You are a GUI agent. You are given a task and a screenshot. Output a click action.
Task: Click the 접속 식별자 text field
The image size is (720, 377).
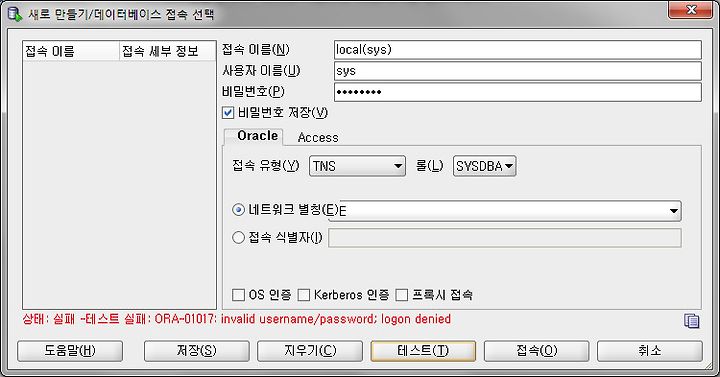tap(505, 238)
